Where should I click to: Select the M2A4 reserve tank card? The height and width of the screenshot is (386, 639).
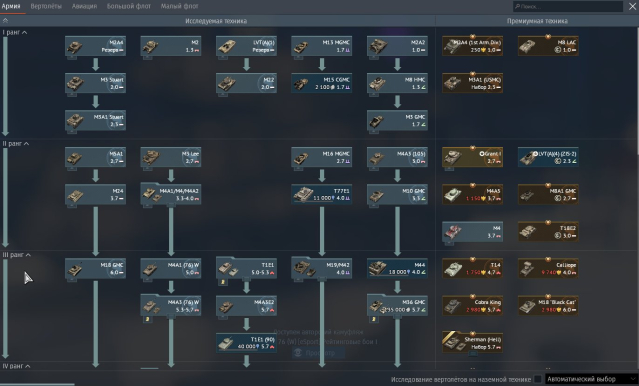[x=95, y=46]
